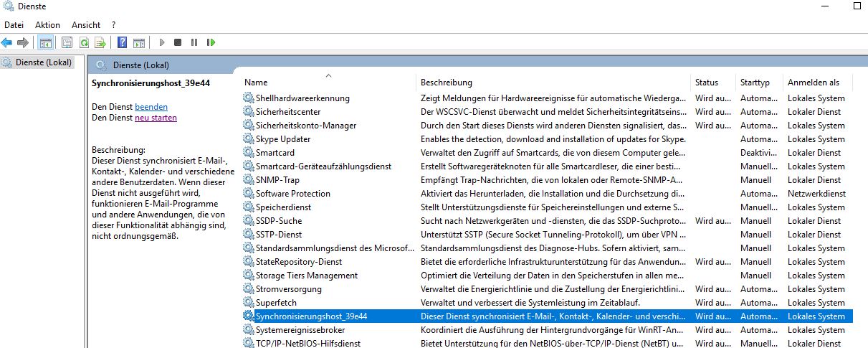The image size is (868, 348).
Task: Select Standardsammlungsdienst des Microsoft service
Action: coord(335,248)
